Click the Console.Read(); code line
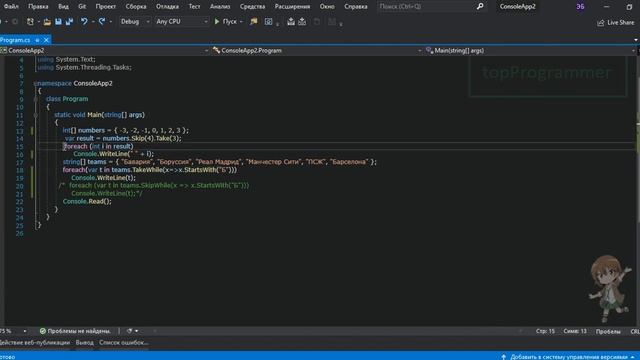640x360 pixels. point(87,202)
